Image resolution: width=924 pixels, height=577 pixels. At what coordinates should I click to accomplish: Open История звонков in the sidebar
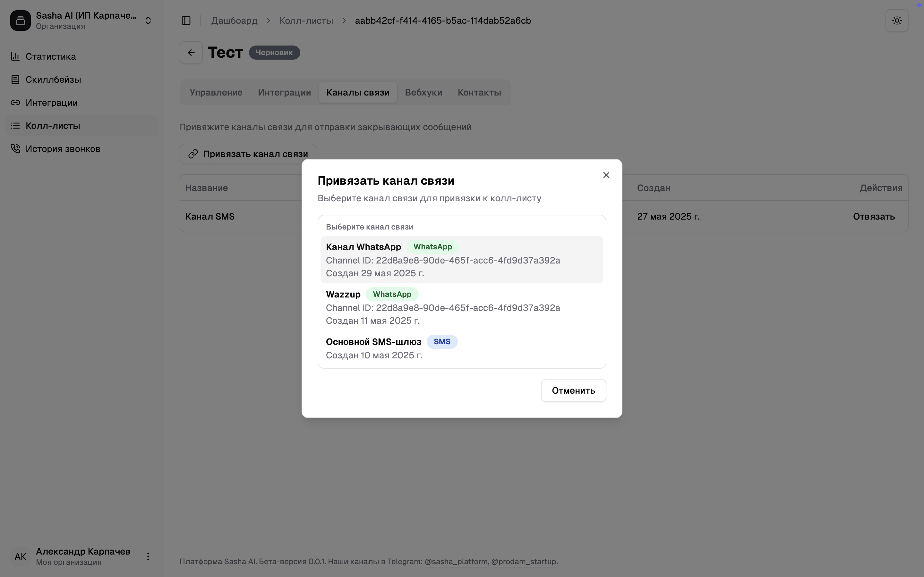pos(63,149)
